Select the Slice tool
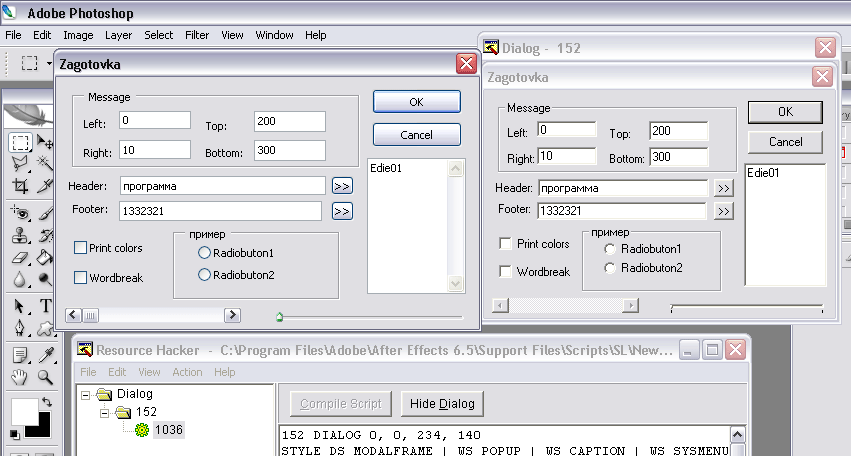851x456 pixels. click(45, 186)
